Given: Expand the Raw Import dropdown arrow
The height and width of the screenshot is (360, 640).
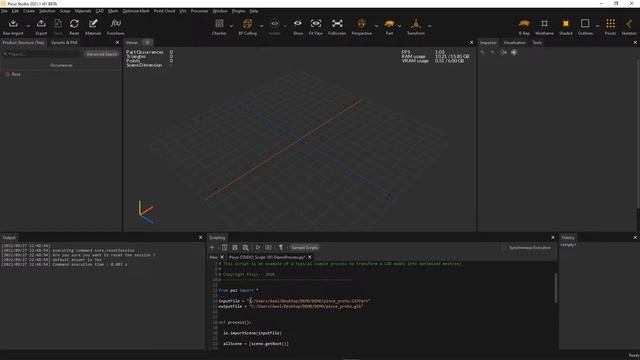Looking at the screenshot, I should click(28, 26).
